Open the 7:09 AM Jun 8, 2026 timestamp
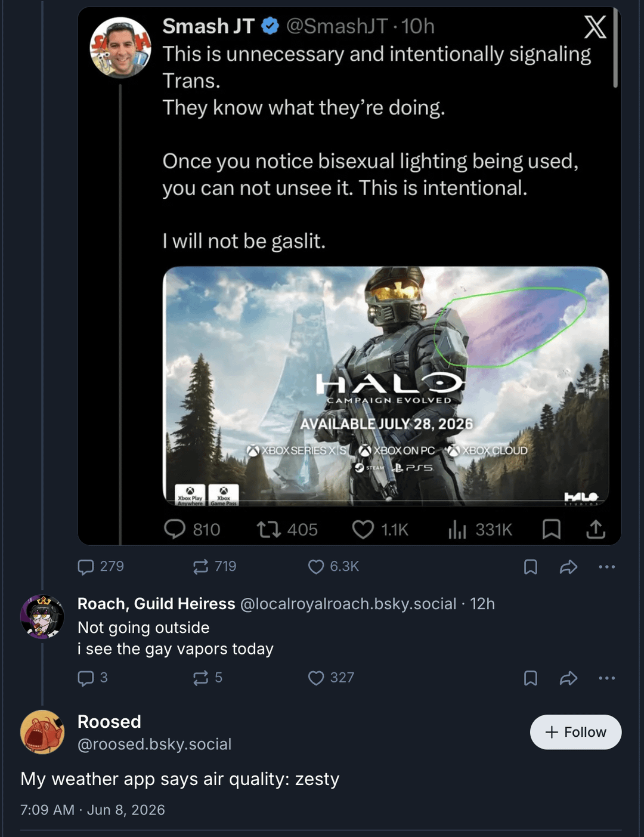Image resolution: width=644 pixels, height=837 pixels. coord(92,810)
